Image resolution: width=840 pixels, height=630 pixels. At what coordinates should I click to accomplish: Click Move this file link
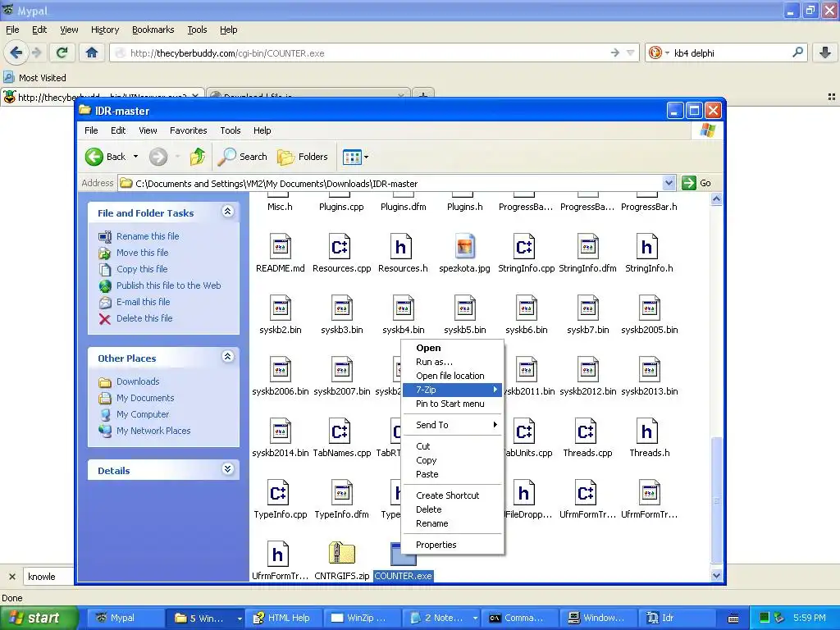pos(143,253)
